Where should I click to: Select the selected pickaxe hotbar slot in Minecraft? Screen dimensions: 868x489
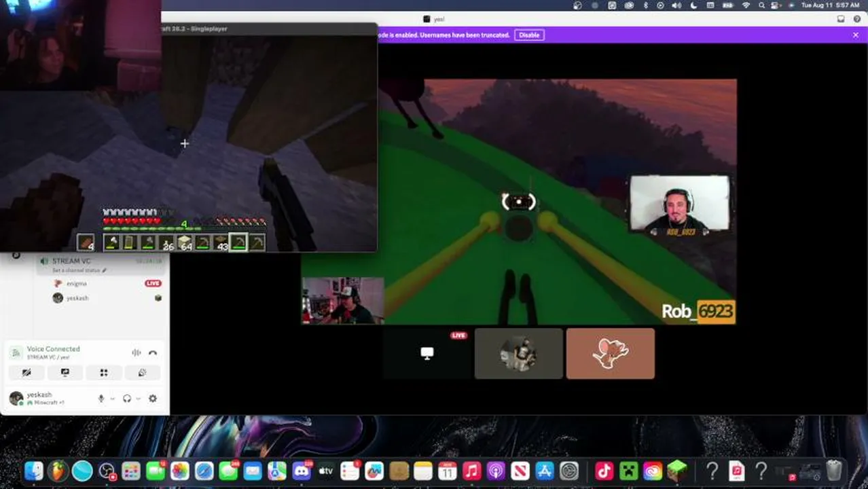pos(238,242)
